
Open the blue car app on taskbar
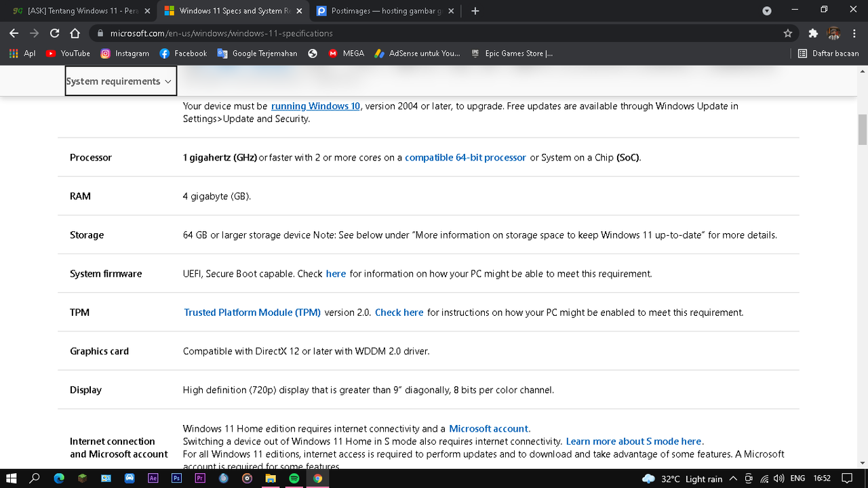[130, 479]
